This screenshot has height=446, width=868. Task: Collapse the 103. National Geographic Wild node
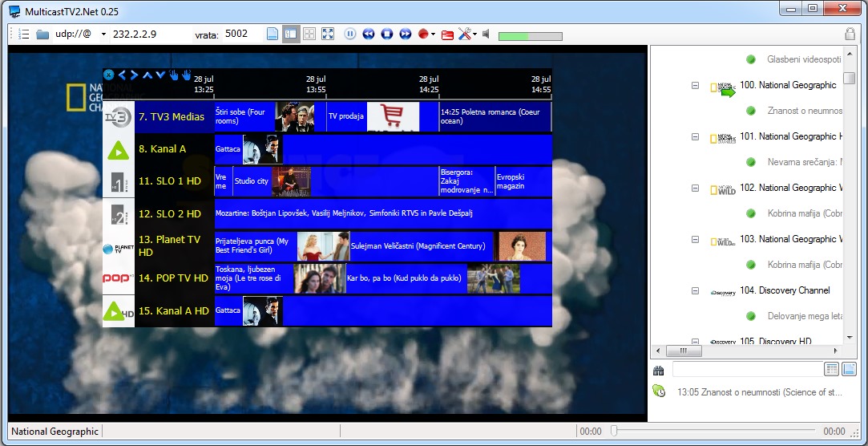click(696, 239)
